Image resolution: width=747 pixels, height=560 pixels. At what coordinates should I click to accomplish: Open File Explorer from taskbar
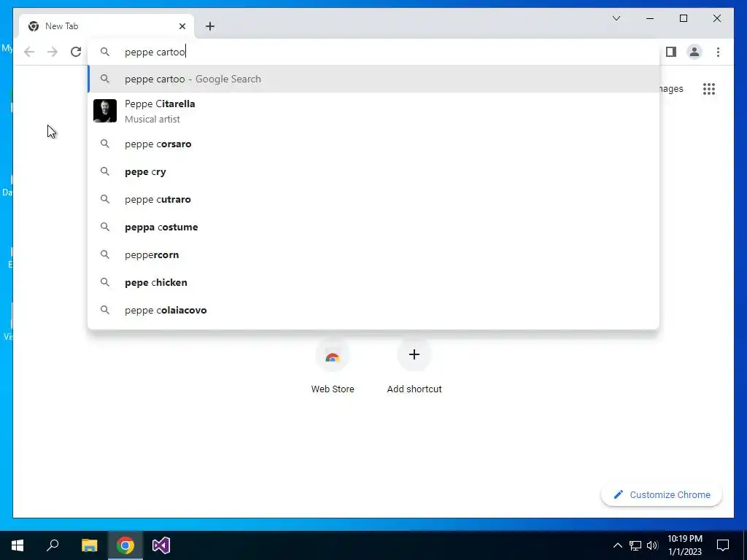pos(89,545)
